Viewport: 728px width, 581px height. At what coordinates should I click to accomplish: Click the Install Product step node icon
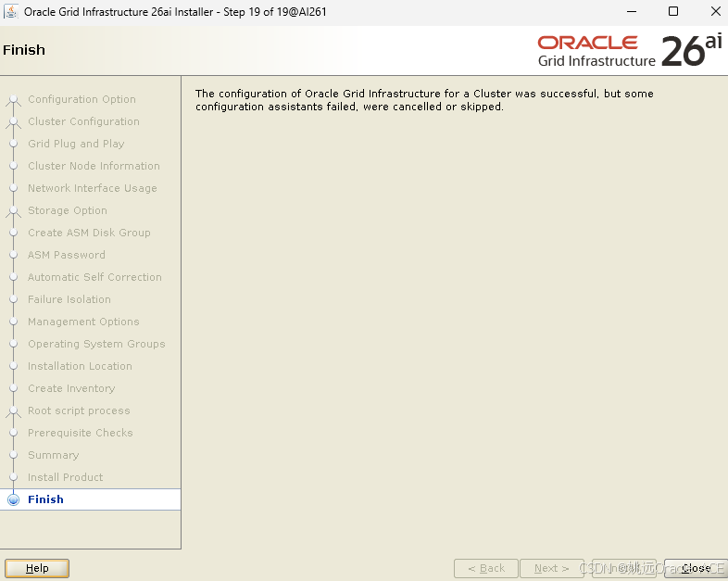14,477
